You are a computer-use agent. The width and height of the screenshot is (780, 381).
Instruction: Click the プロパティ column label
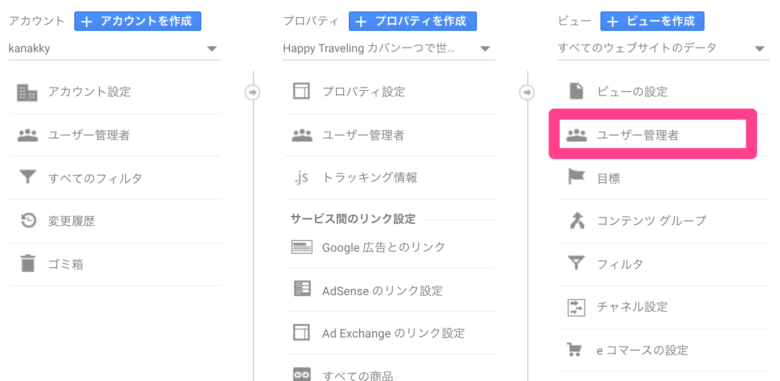311,21
